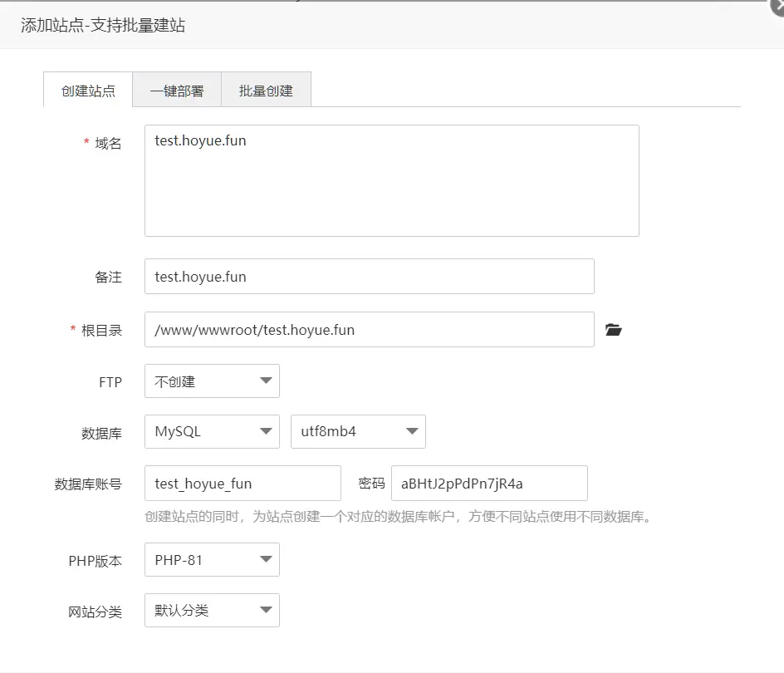Switch to the 创建站点 tab
784x673 pixels.
tap(88, 91)
